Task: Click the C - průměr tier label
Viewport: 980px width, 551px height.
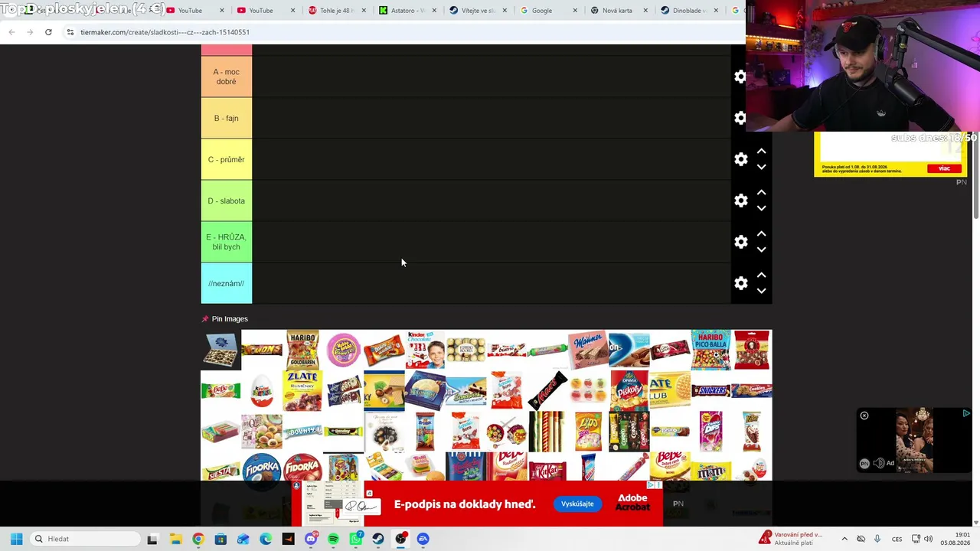Action: point(226,159)
